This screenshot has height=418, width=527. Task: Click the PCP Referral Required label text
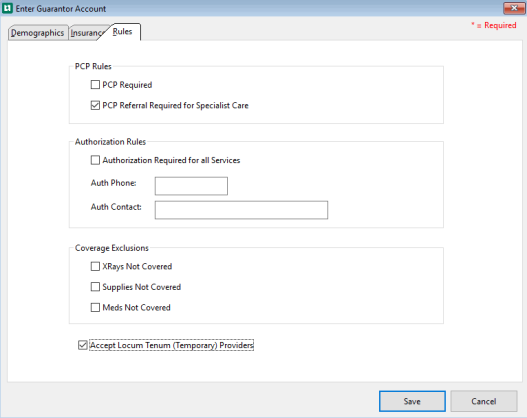[x=175, y=106]
